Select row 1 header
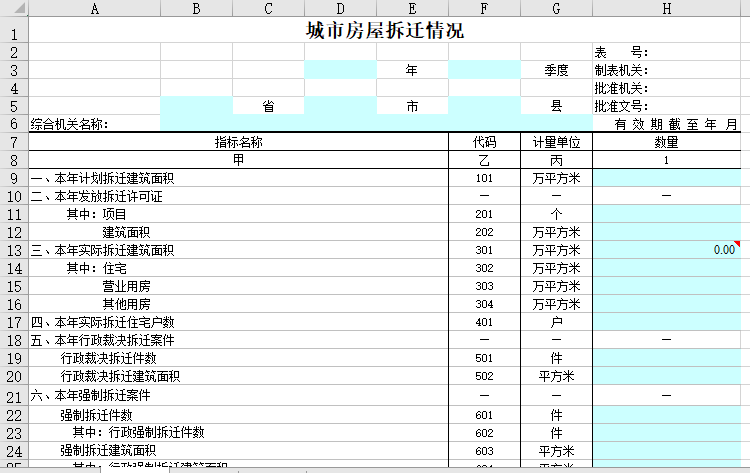 click(14, 31)
